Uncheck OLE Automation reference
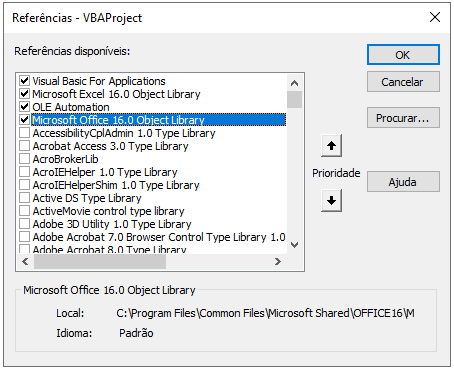This screenshot has height=370, width=454. click(x=24, y=107)
